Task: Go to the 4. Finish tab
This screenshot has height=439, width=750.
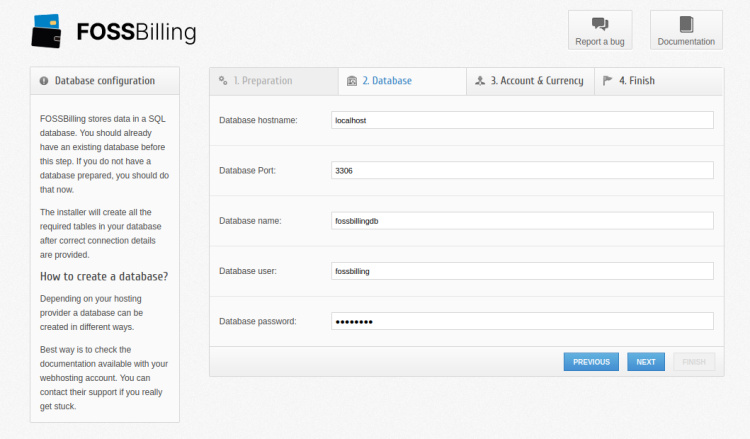Action: coord(636,81)
